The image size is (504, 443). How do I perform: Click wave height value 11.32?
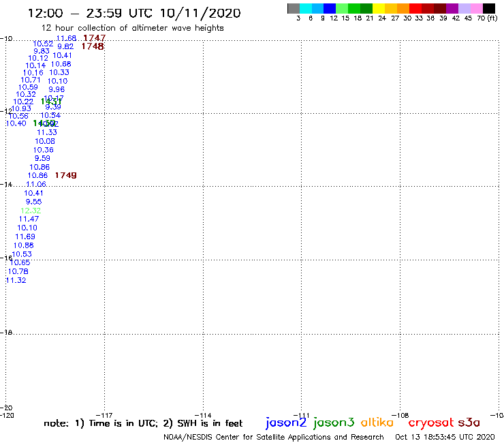tap(16, 280)
